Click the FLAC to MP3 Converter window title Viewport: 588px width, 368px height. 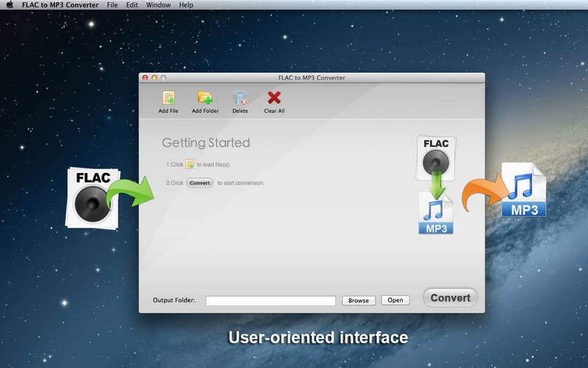click(312, 78)
